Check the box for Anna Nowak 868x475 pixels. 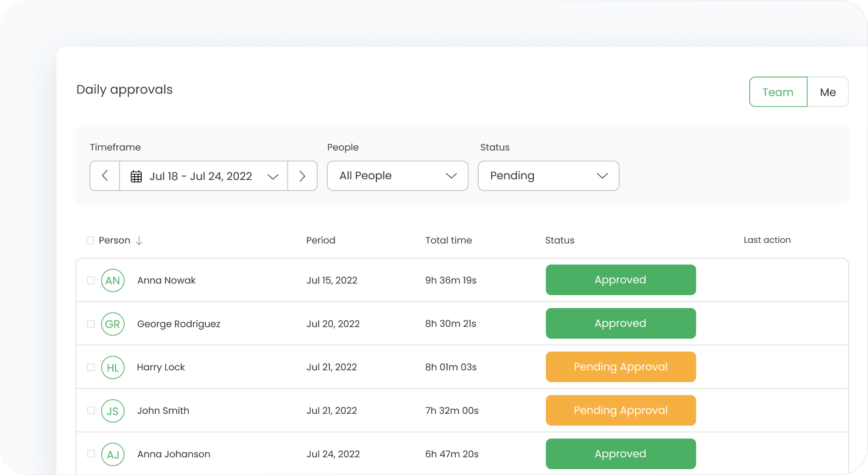pyautogui.click(x=91, y=280)
